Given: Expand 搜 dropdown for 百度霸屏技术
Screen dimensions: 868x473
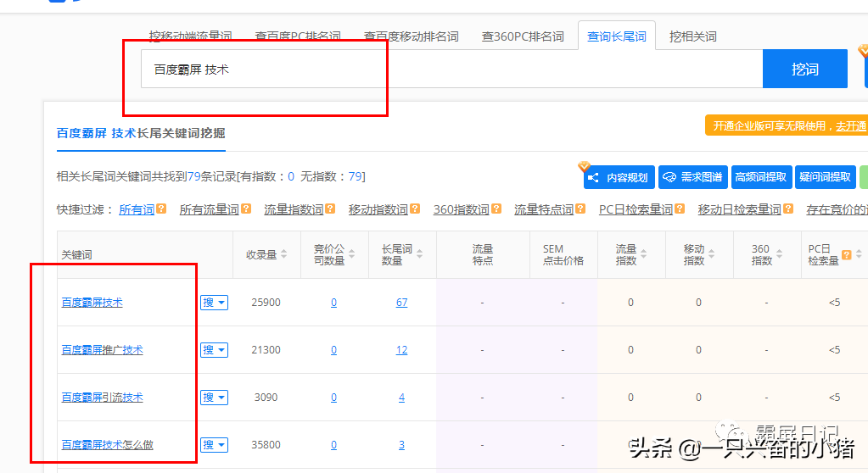Looking at the screenshot, I should click(214, 303).
